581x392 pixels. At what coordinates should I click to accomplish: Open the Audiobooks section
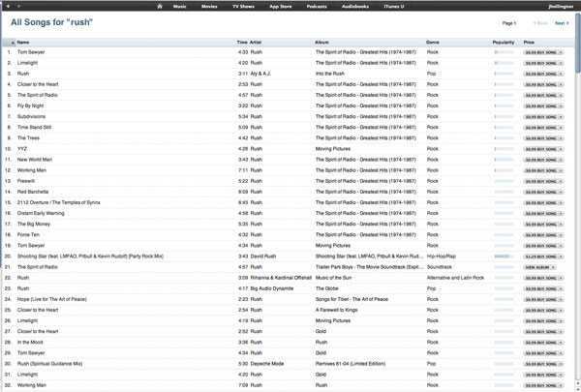click(x=355, y=7)
